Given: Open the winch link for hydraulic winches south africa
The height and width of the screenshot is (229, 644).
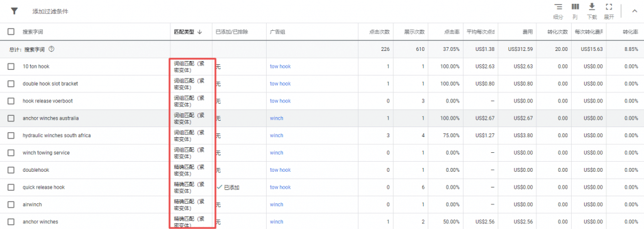Looking at the screenshot, I should point(277,135).
